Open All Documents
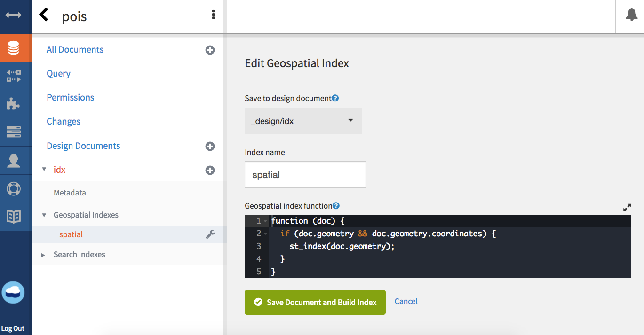 coord(75,49)
